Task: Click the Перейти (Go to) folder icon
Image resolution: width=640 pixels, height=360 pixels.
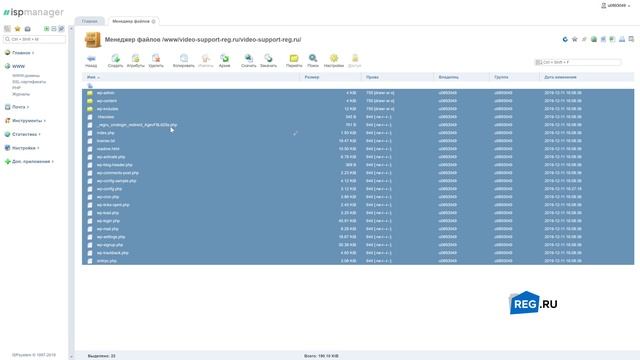Action: 294,58
